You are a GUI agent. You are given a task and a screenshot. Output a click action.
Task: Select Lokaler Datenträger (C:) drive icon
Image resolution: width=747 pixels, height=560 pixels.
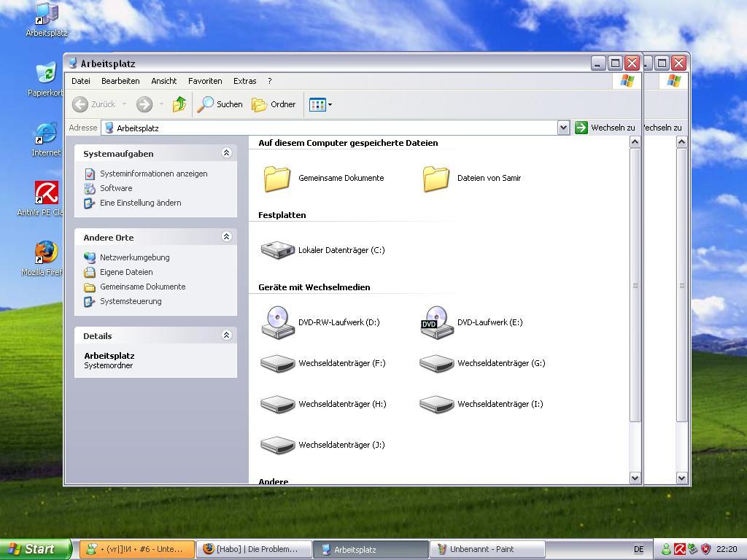(278, 250)
